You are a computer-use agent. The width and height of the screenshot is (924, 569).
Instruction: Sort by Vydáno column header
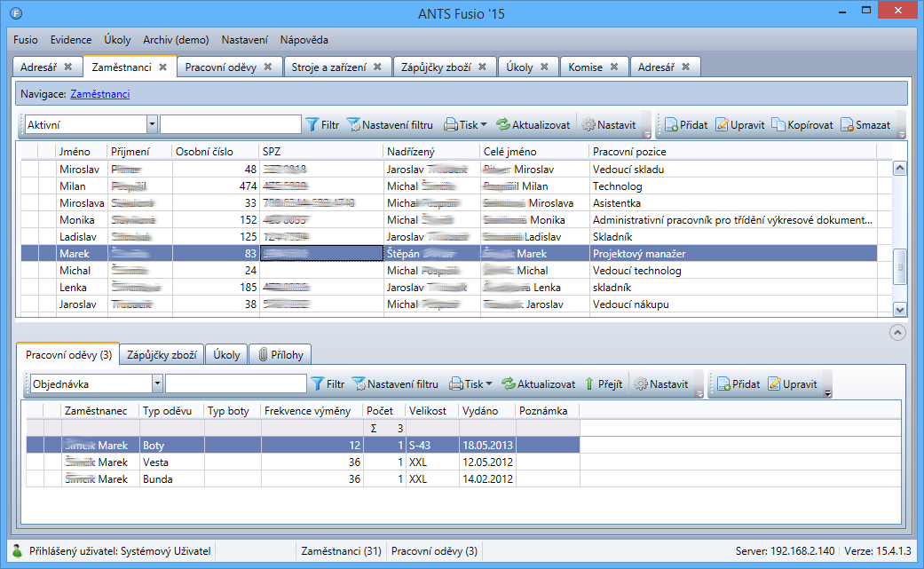click(486, 411)
